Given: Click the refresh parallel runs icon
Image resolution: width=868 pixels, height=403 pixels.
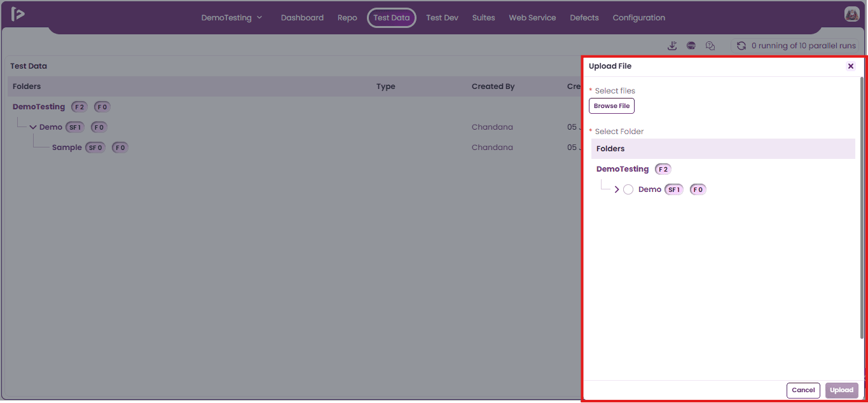Looking at the screenshot, I should coord(741,46).
